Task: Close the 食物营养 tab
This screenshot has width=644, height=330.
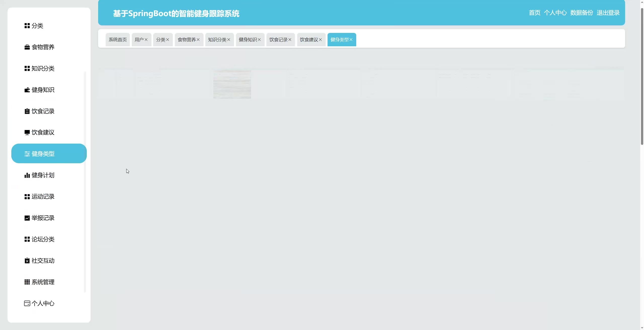Action: coord(198,40)
